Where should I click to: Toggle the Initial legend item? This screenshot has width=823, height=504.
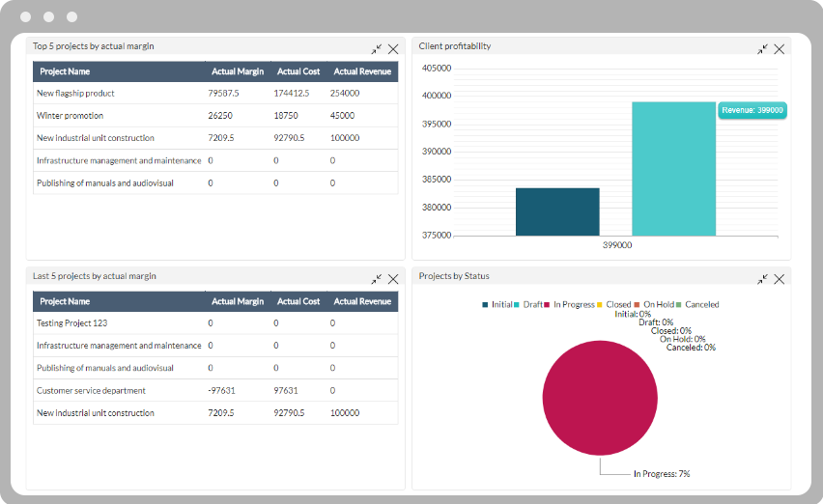[497, 305]
